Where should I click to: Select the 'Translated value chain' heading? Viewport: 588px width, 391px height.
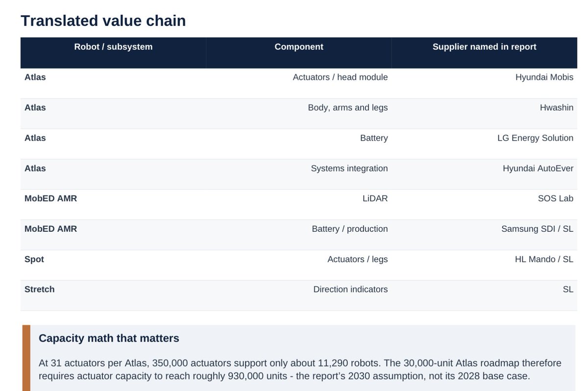coord(103,21)
